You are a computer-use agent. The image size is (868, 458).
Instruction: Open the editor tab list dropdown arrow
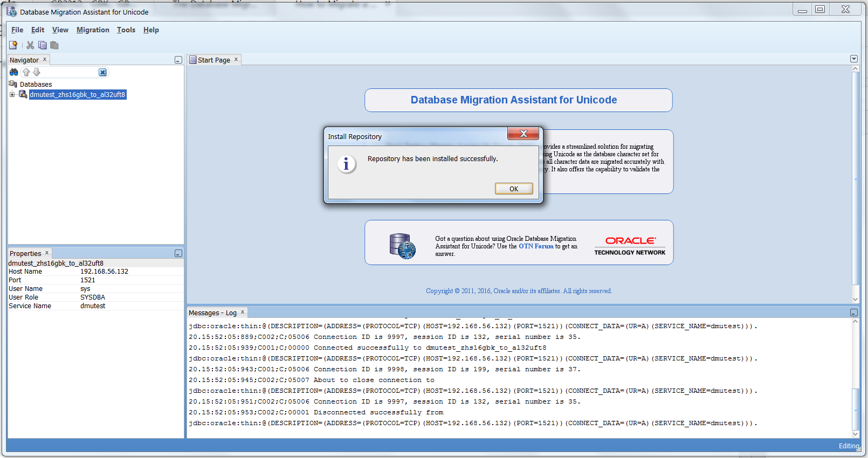854,59
